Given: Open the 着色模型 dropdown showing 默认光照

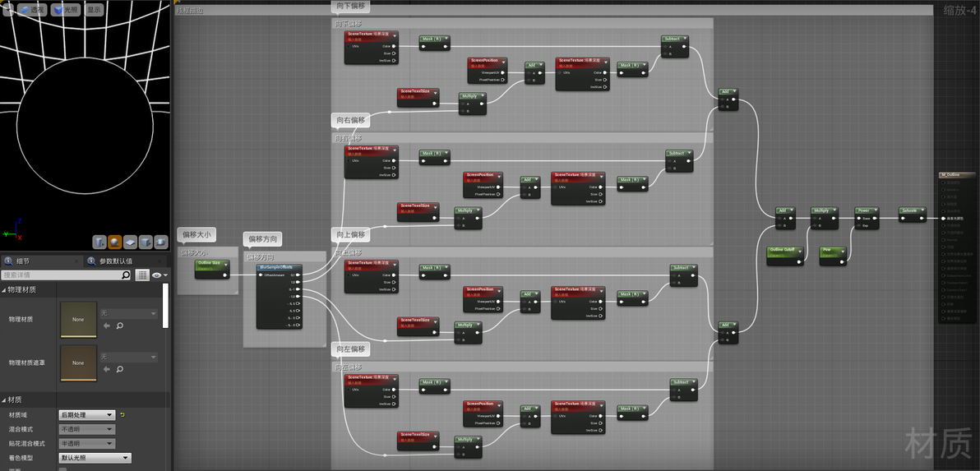Looking at the screenshot, I should tap(95, 458).
